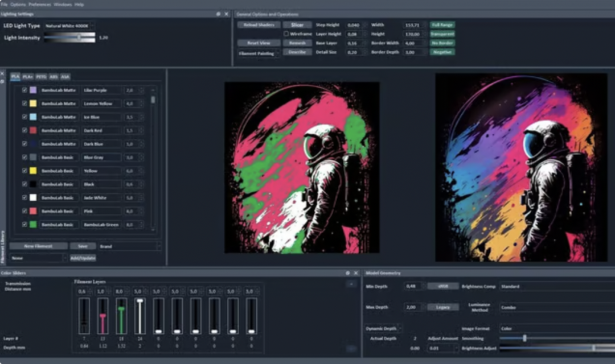The width and height of the screenshot is (615, 364).
Task: Toggle the Jade White filament checkbox
Action: point(24,198)
